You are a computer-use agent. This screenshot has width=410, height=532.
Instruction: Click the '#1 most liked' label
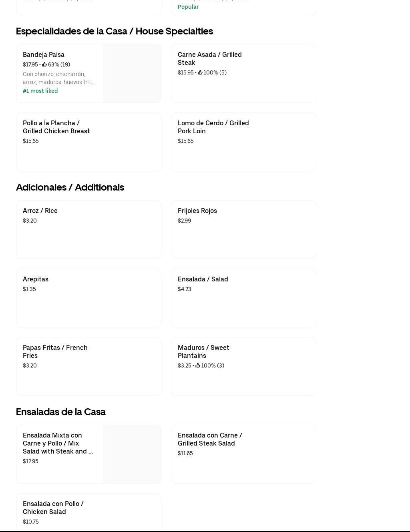[x=40, y=91]
